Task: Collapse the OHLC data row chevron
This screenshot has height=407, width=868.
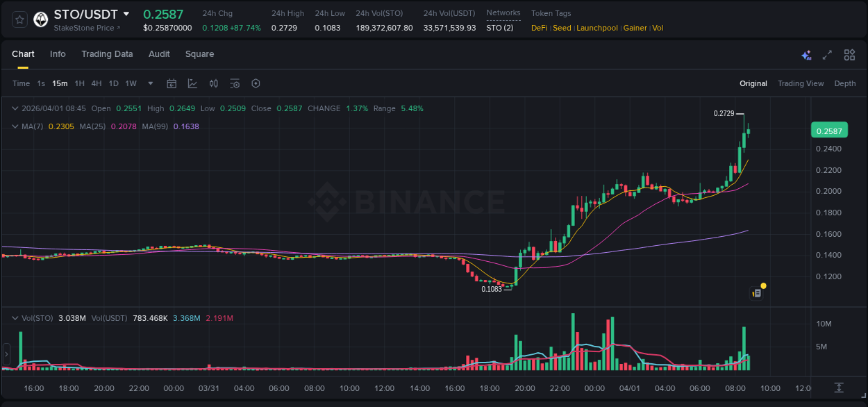Action: point(15,108)
